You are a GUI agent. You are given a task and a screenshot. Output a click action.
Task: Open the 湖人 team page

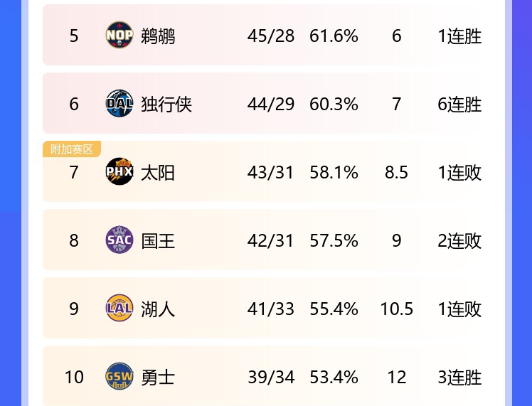pos(158,309)
